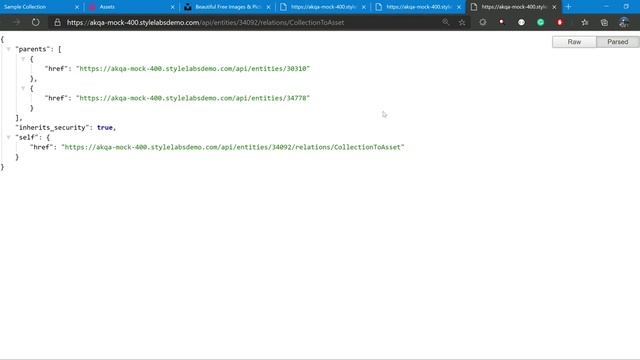Viewport: 640px width, 360px height.
Task: Open the user profile avatar
Action: coord(624,22)
